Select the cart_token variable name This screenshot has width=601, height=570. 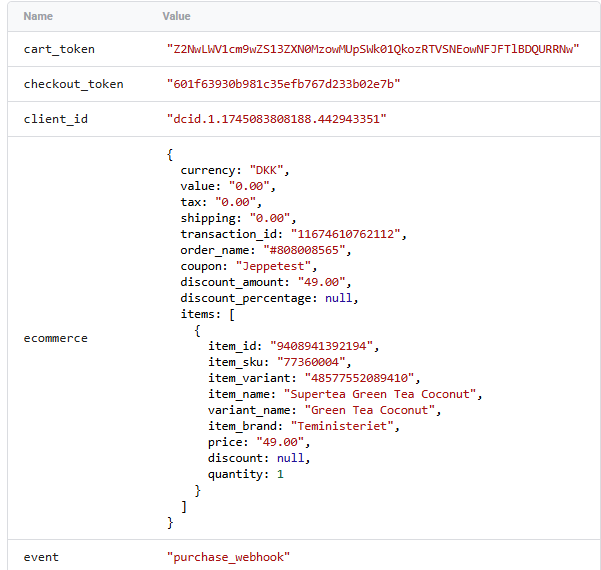pos(59,49)
